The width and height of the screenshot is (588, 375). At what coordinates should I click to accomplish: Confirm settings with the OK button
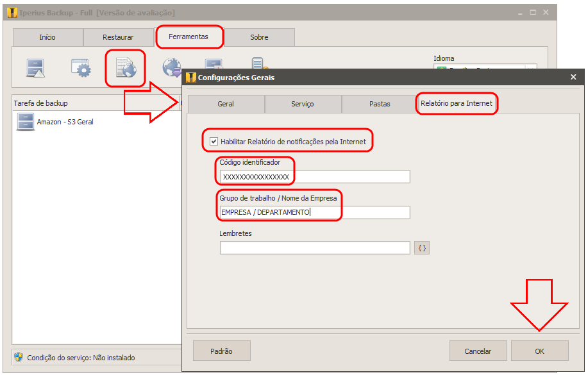pos(540,351)
